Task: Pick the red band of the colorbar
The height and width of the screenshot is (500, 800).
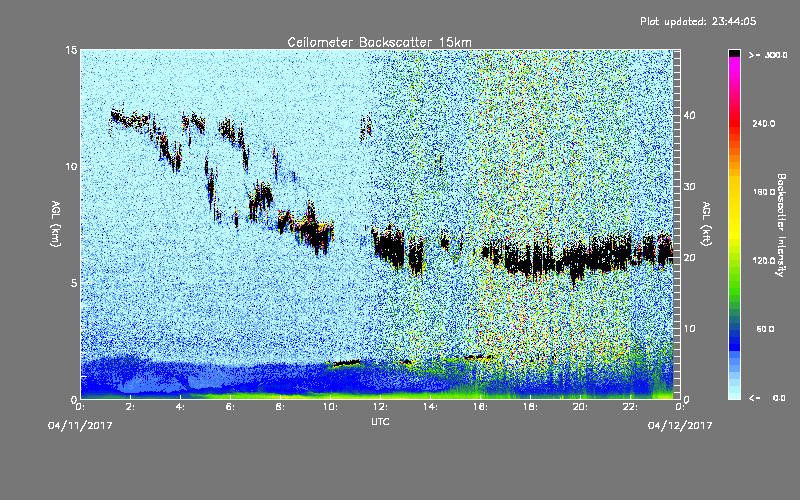Action: click(734, 122)
